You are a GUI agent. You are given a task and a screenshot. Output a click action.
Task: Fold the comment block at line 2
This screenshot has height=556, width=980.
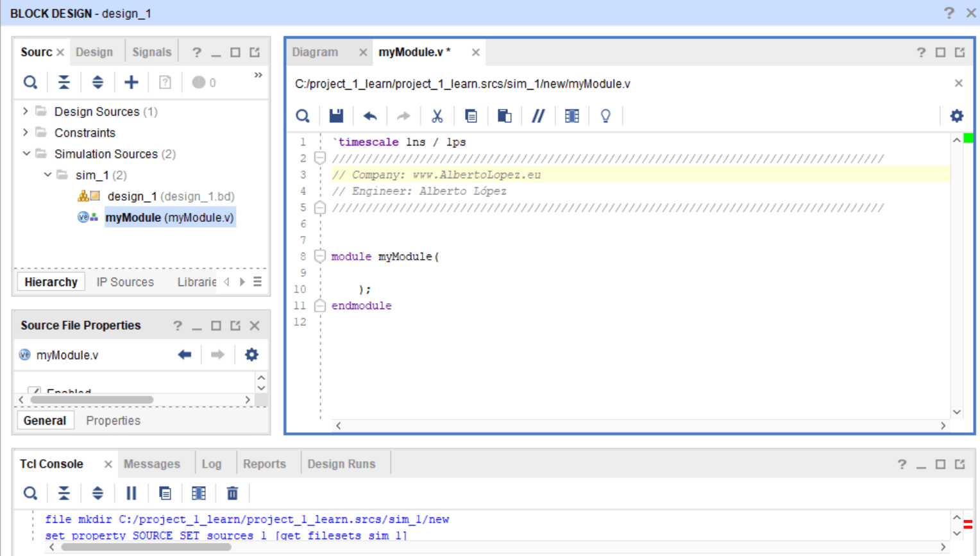[320, 158]
